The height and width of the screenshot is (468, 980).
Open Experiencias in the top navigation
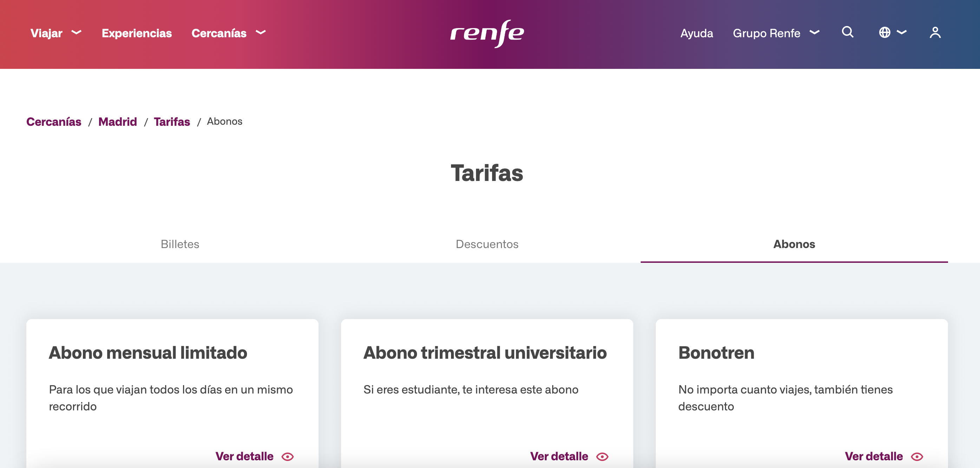pos(137,33)
